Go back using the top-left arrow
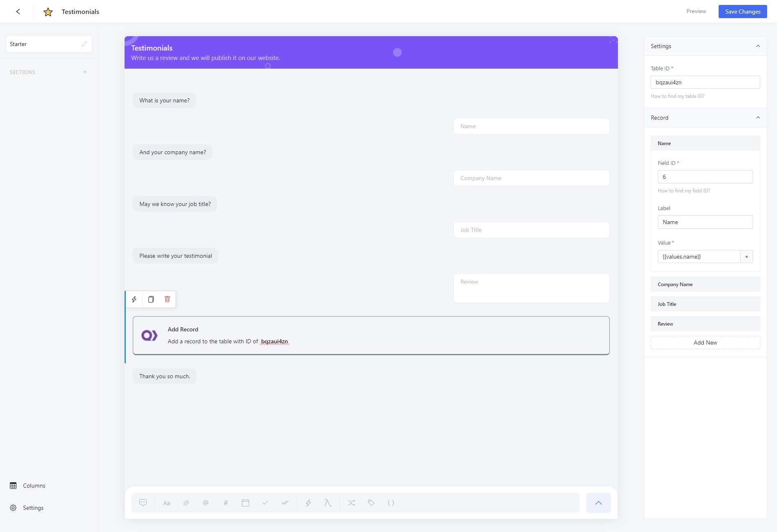Screen dimensions: 777x532 coord(18,12)
